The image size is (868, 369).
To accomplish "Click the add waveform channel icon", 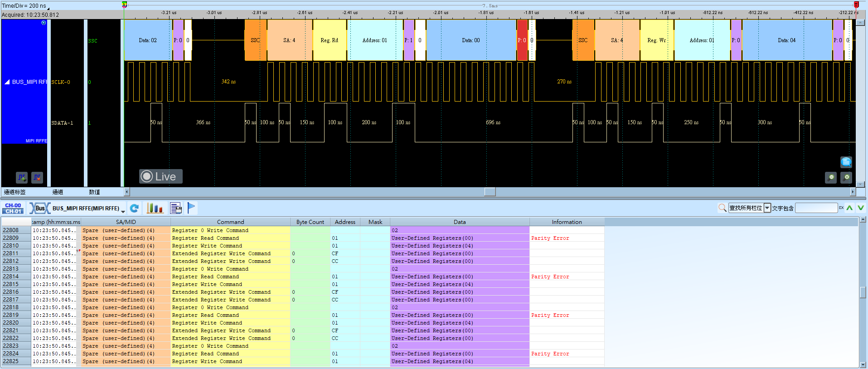I will tap(22, 178).
